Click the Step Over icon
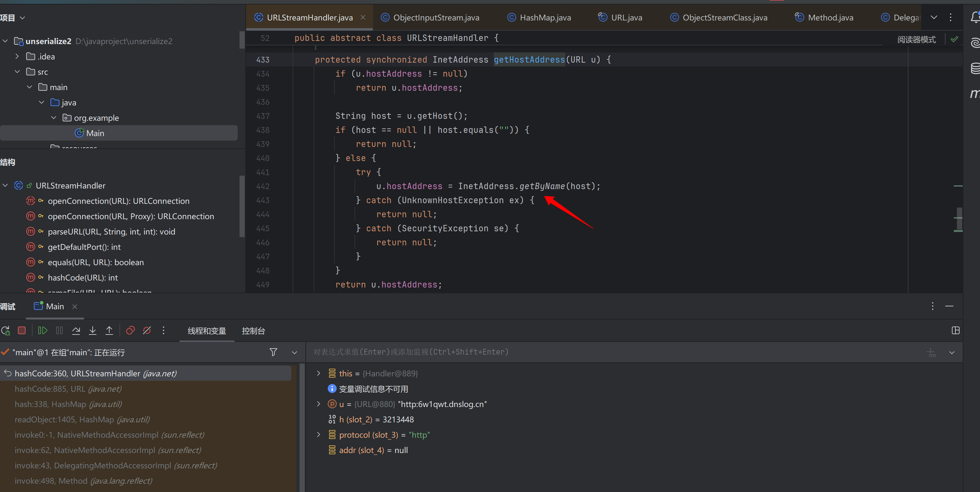The height and width of the screenshot is (492, 980). (x=76, y=331)
